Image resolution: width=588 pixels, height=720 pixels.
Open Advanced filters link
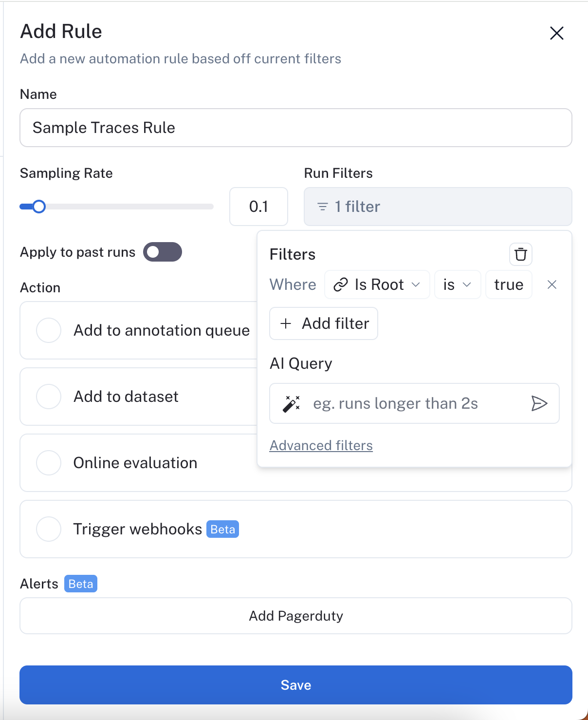point(321,445)
